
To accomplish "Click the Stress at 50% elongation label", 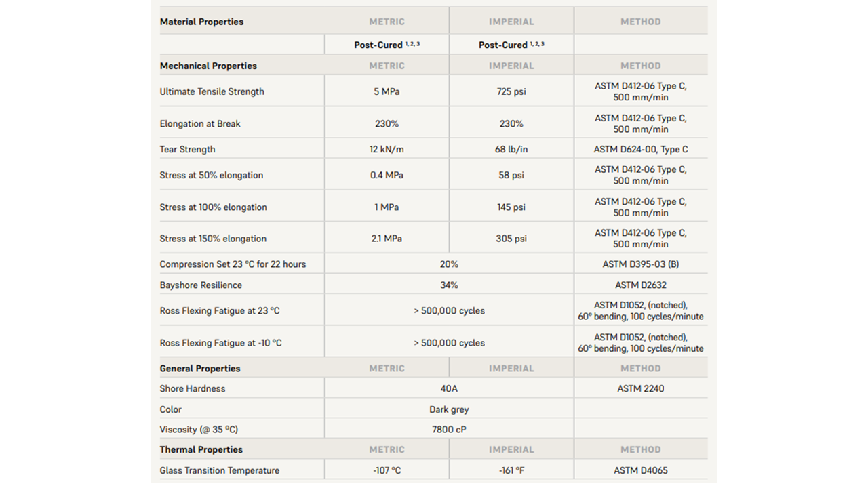I will (211, 175).
